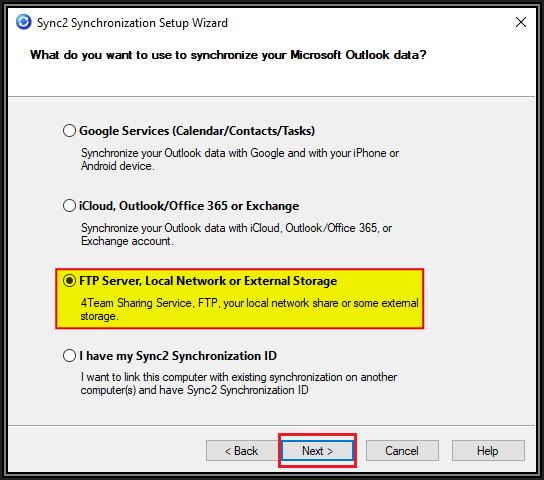The image size is (544, 480).
Task: Click the iCloud, Outlook/Office 365 or Exchange label
Action: point(189,206)
